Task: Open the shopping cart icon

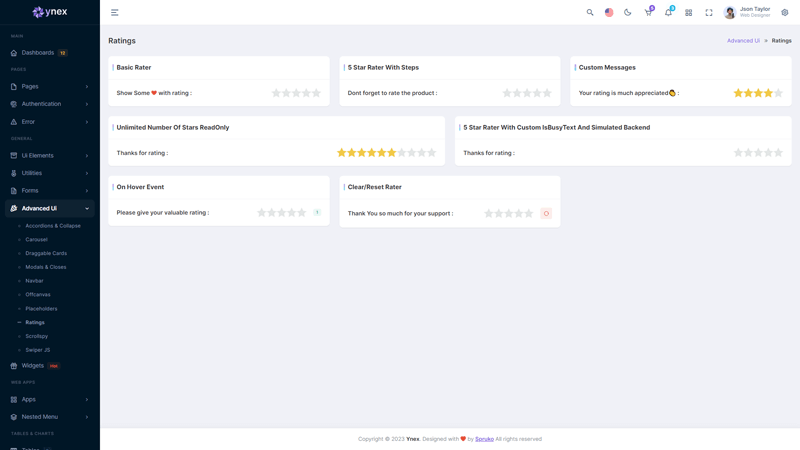Action: 648,13
